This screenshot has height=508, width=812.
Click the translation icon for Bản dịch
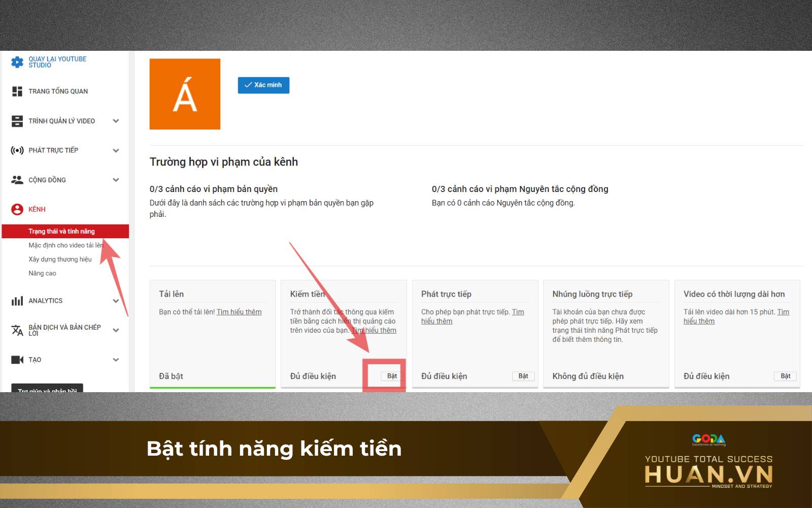pos(17,330)
